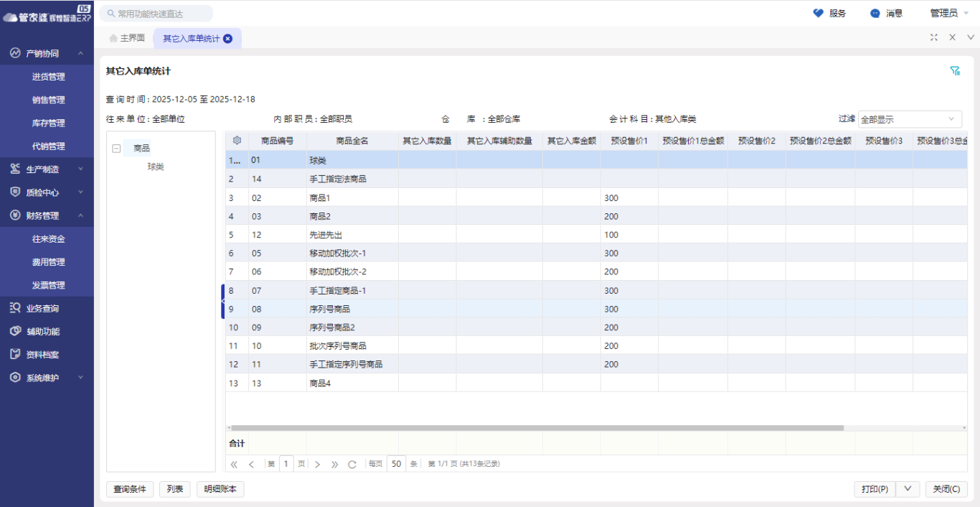This screenshot has width=980, height=507.
Task: Click the 常用功能快速直达 search field
Action: point(156,14)
